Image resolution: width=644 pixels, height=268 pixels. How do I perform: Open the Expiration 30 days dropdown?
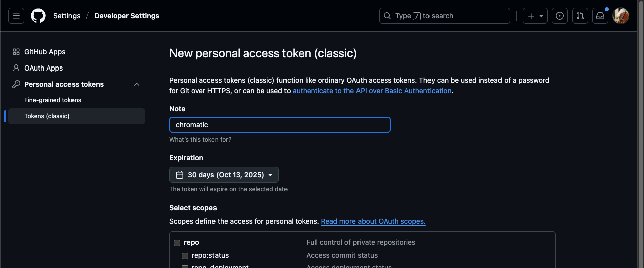224,175
